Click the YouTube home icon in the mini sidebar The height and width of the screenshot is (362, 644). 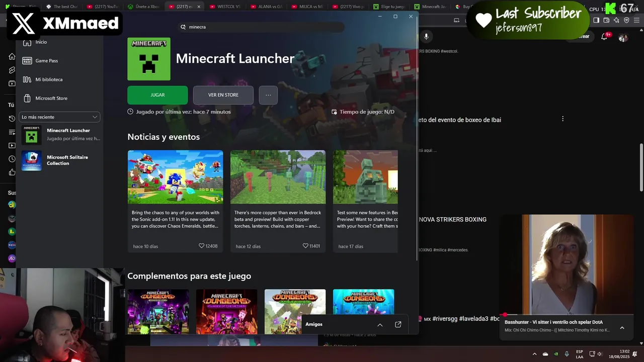(12, 56)
